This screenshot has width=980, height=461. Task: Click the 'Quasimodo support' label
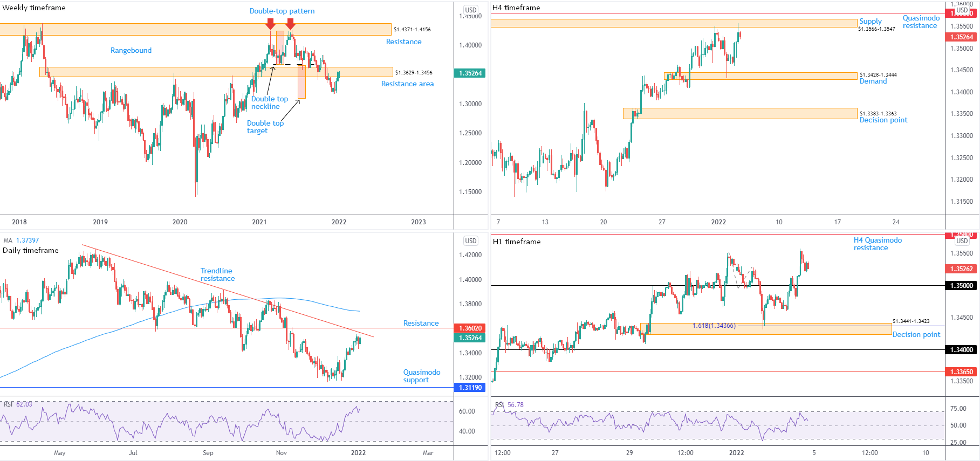pos(422,376)
